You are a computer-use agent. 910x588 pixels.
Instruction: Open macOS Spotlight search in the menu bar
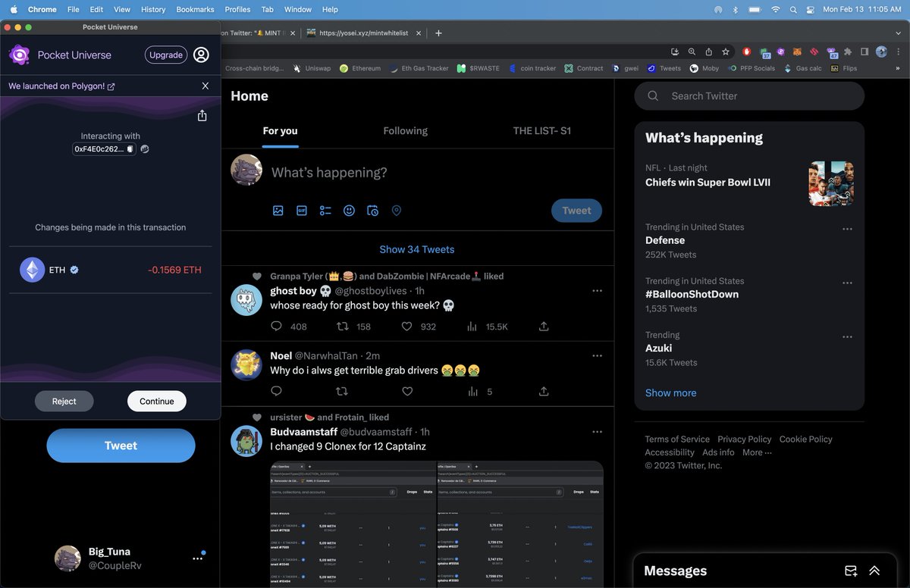click(x=793, y=9)
